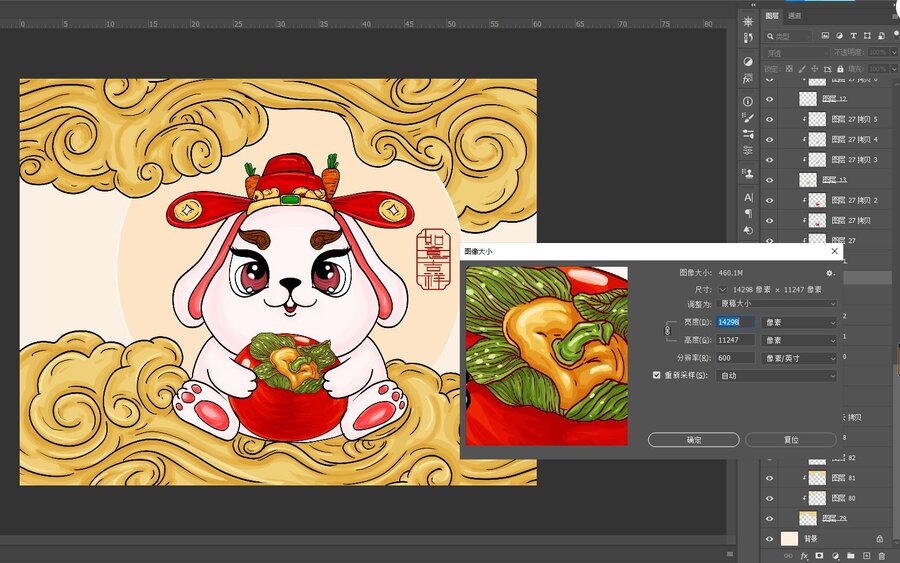This screenshot has width=900, height=563.
Task: Switch to the 图层 layers tab
Action: 772,15
